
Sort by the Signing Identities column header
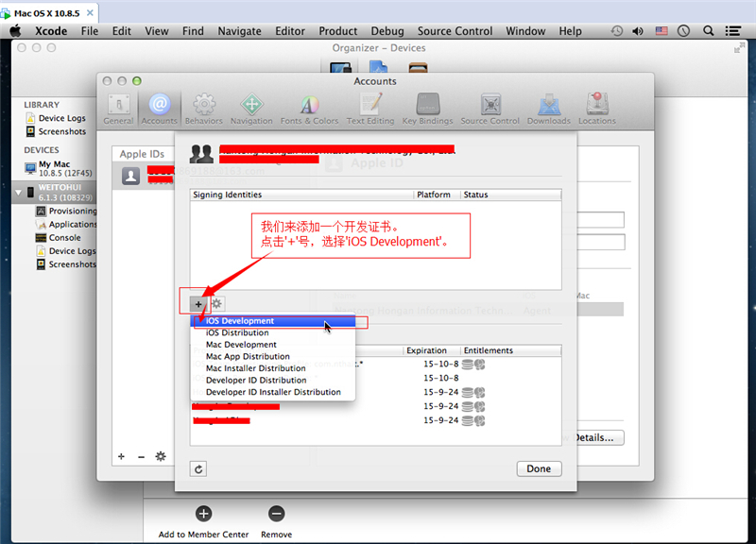301,195
